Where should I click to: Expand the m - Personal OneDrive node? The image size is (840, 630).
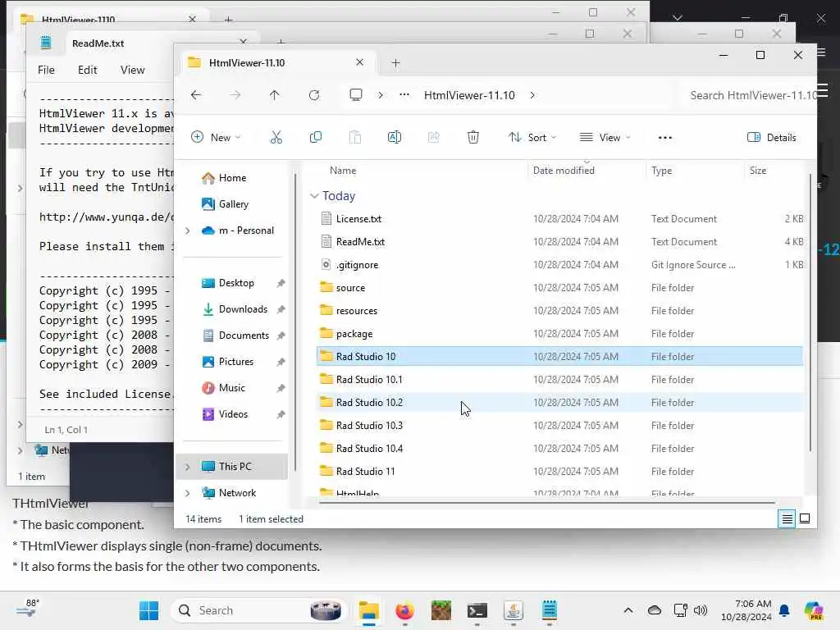click(x=188, y=231)
